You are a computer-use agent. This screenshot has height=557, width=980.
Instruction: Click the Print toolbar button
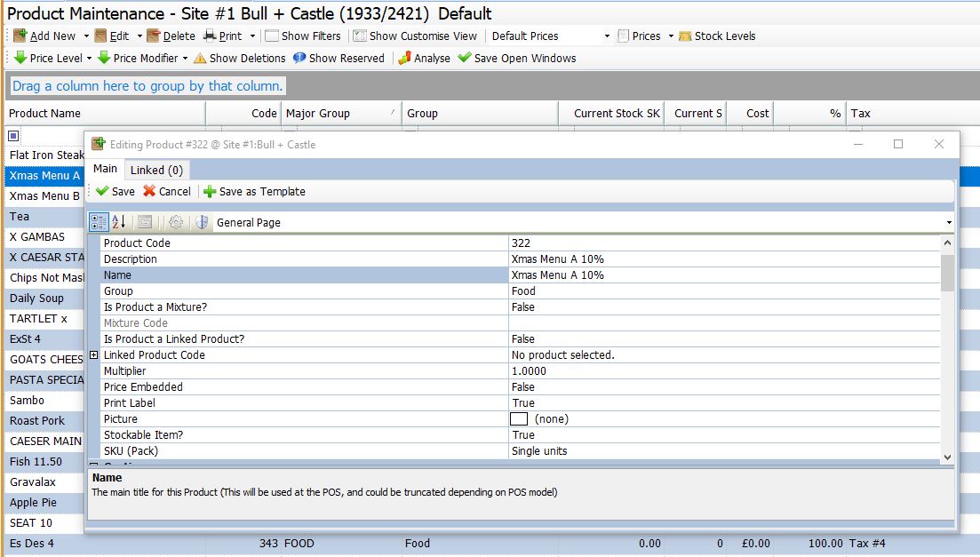pos(223,36)
